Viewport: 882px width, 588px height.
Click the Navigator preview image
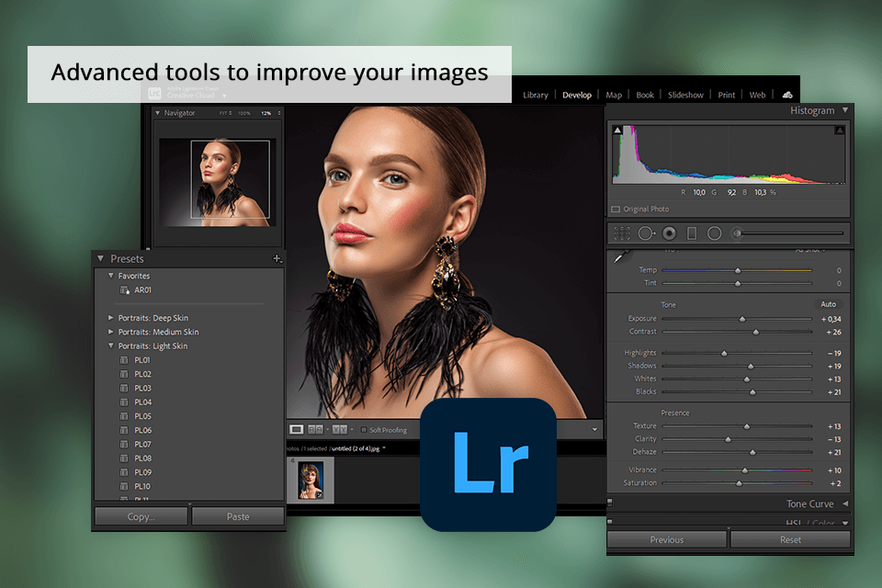click(218, 182)
